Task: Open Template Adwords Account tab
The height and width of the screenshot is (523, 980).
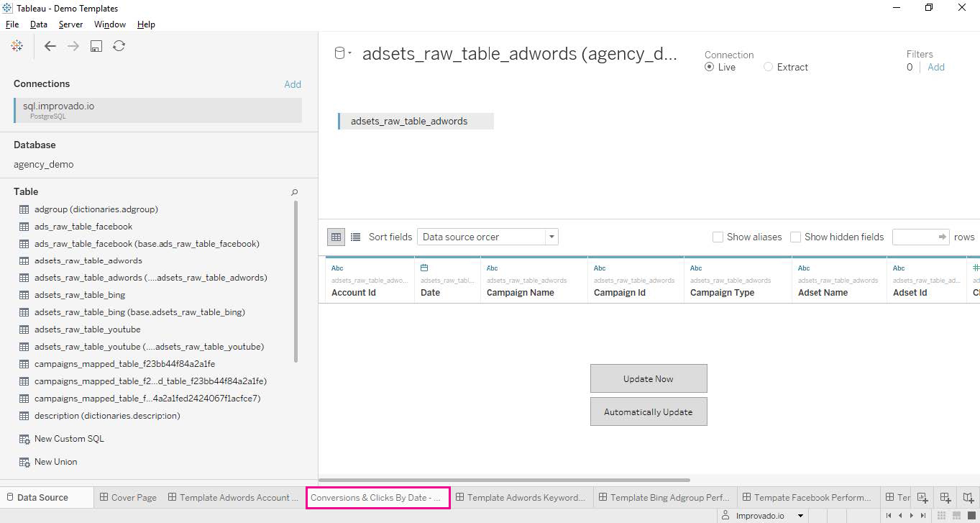Action: [x=234, y=497]
